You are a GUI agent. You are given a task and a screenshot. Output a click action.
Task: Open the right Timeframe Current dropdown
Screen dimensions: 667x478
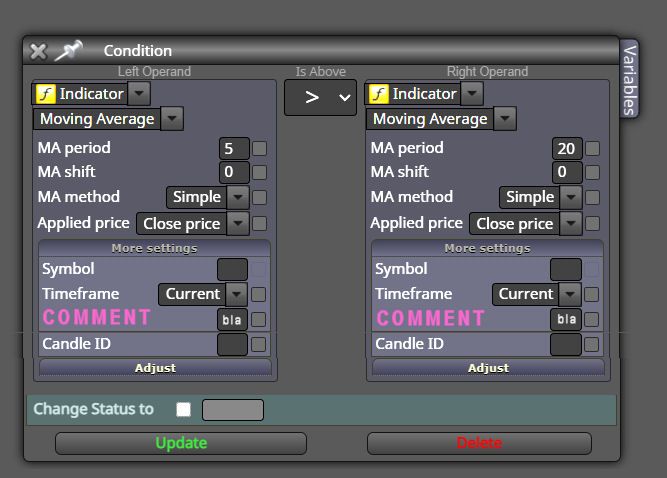536,294
